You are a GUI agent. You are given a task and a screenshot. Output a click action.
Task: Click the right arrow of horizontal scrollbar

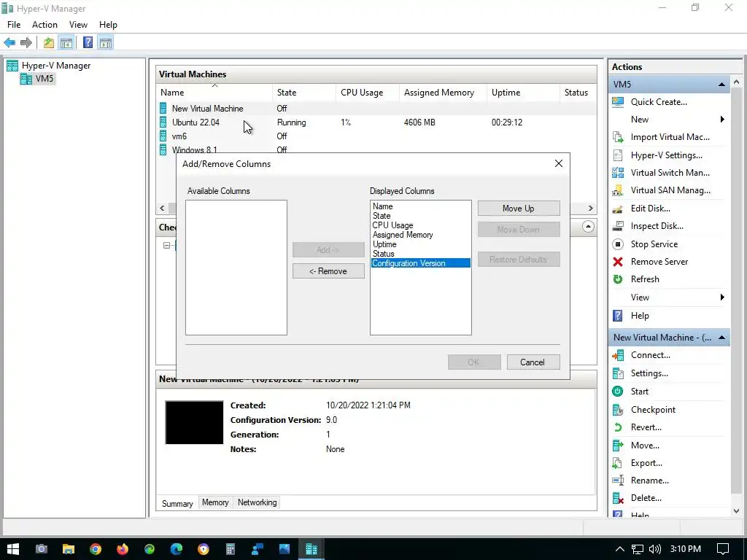[x=591, y=209]
